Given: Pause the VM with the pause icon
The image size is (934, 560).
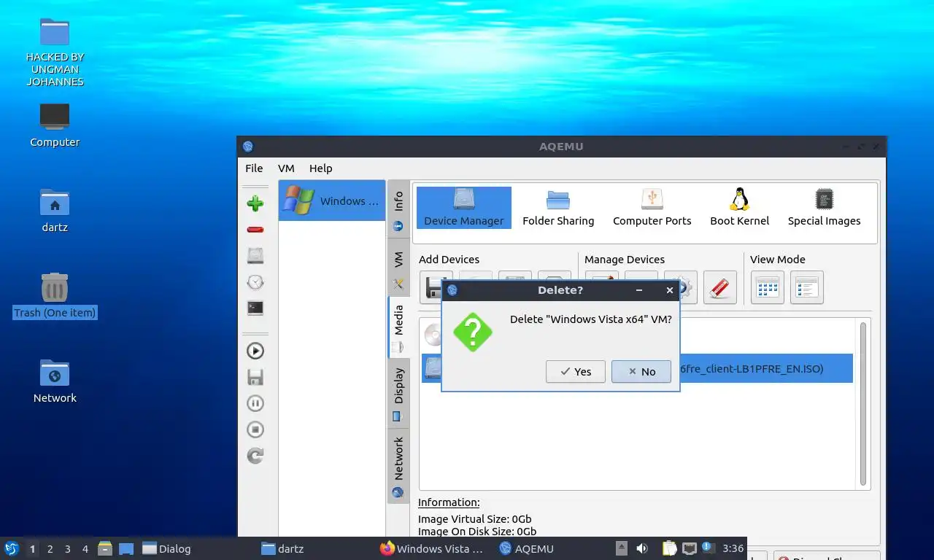Looking at the screenshot, I should coord(255,403).
